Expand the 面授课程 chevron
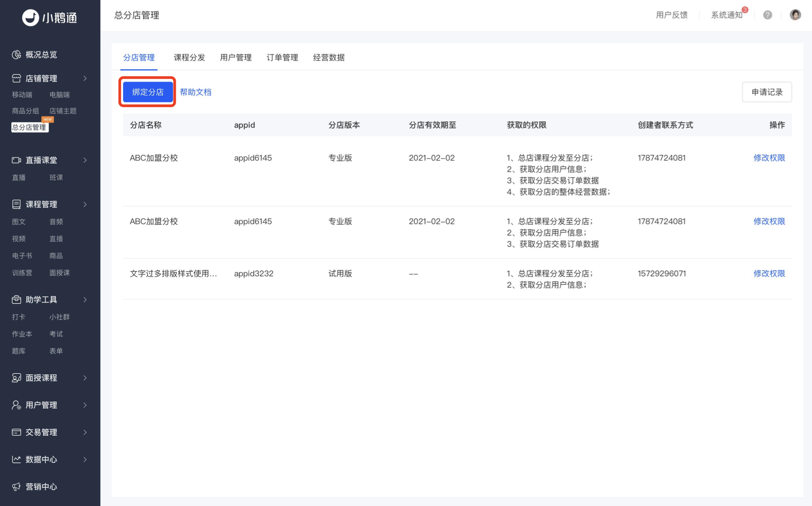 85,378
